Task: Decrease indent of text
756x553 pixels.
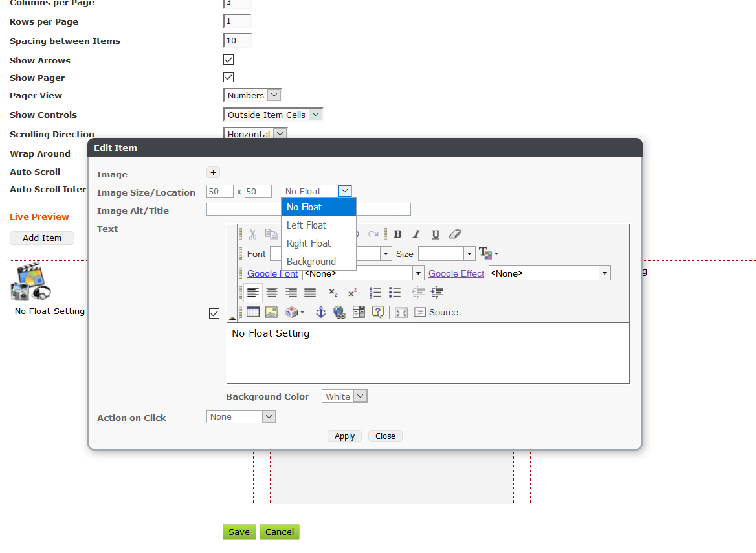Action: tap(418, 293)
